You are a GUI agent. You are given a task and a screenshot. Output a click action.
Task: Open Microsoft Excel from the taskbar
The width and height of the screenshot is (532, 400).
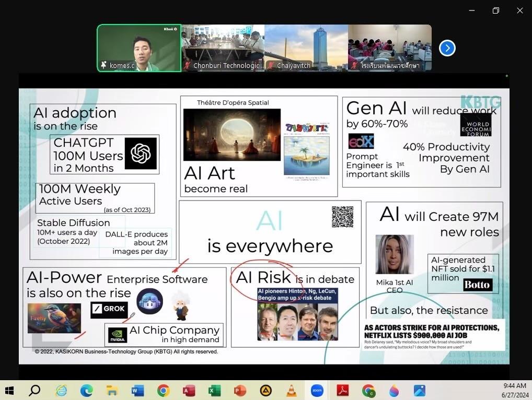(x=214, y=390)
